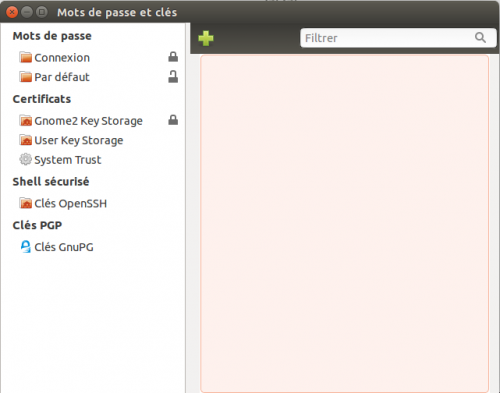Click the empty pink key list area

click(344, 224)
